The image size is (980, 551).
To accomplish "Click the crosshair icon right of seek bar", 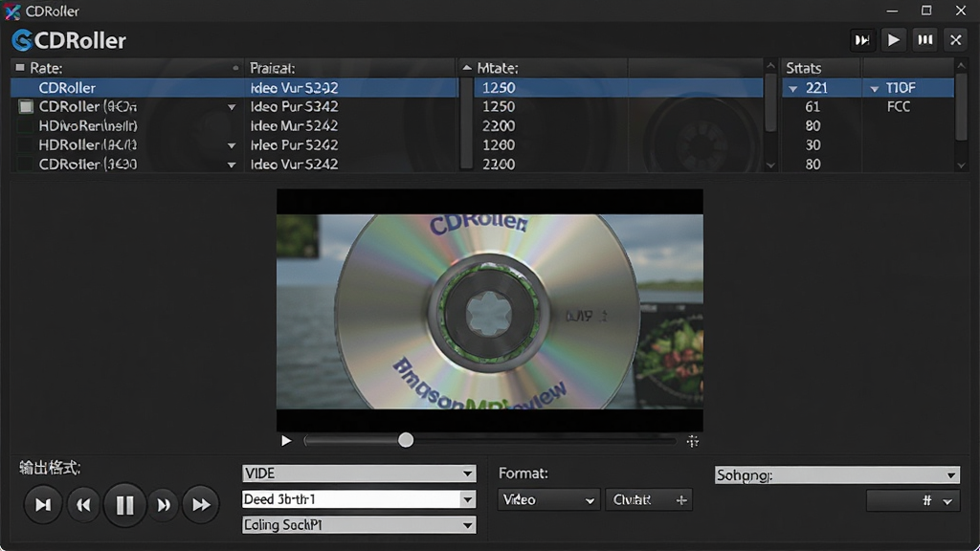I will click(693, 441).
